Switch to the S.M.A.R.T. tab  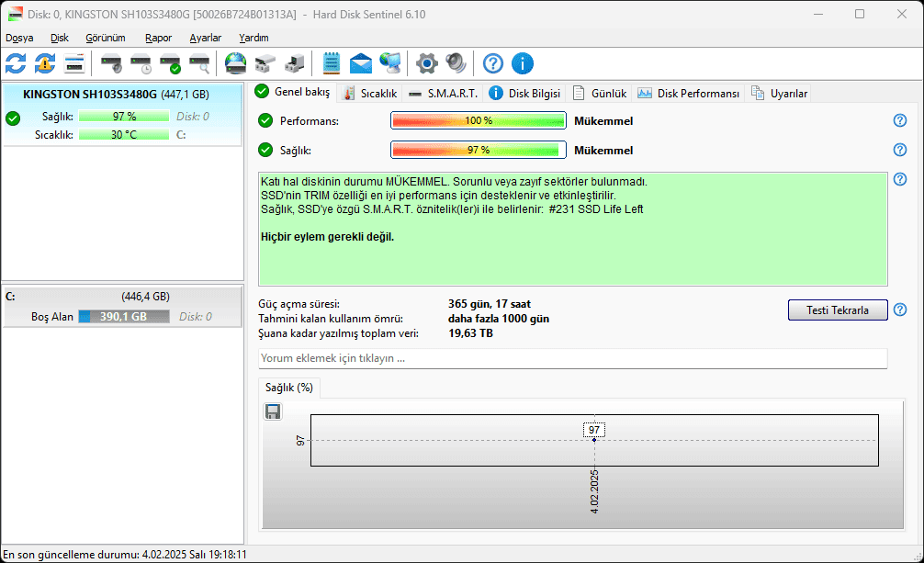450,93
